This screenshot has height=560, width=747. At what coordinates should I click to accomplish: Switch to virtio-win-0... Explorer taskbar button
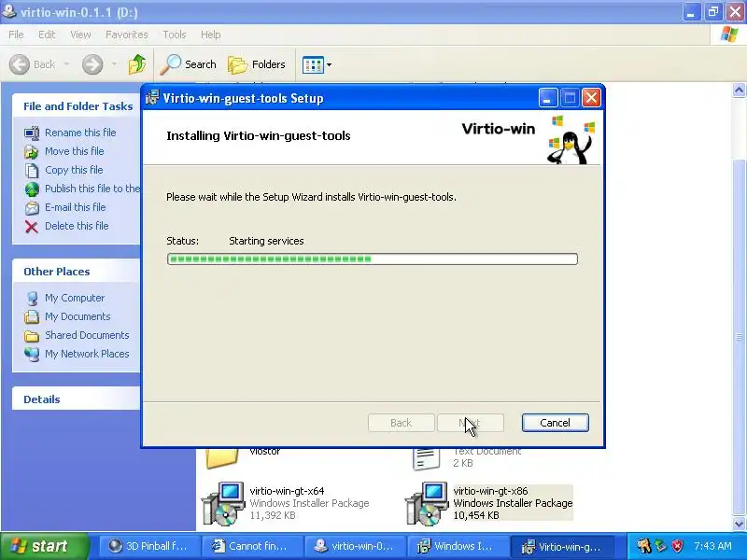point(354,546)
